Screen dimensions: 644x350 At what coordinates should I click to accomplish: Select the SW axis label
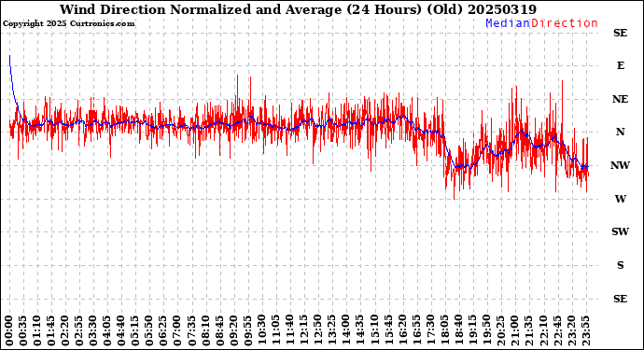click(x=620, y=231)
